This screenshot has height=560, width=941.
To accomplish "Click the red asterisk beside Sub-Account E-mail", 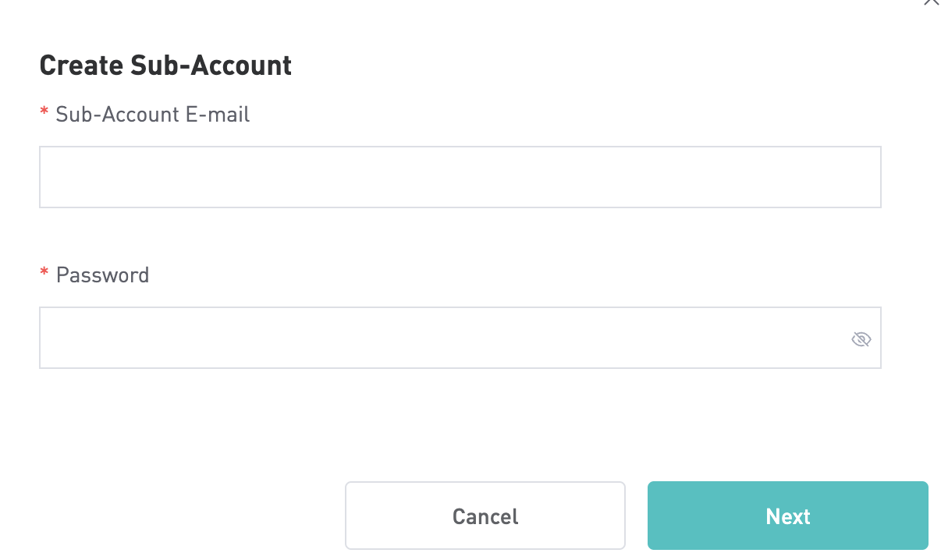I will click(x=44, y=114).
